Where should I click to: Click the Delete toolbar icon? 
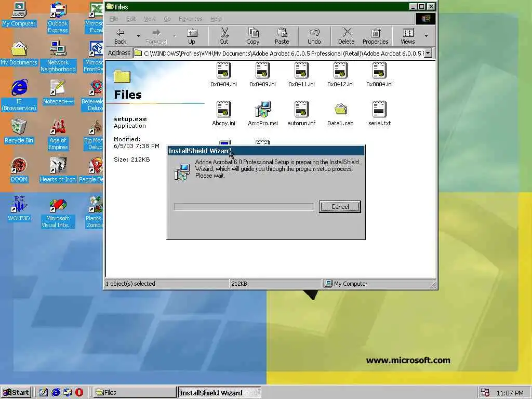(346, 36)
